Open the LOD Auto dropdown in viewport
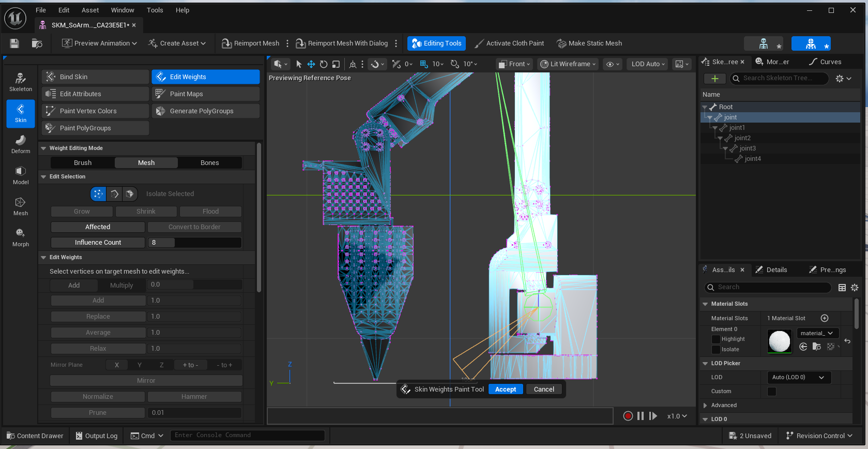Viewport: 868px width, 449px height. tap(648, 64)
